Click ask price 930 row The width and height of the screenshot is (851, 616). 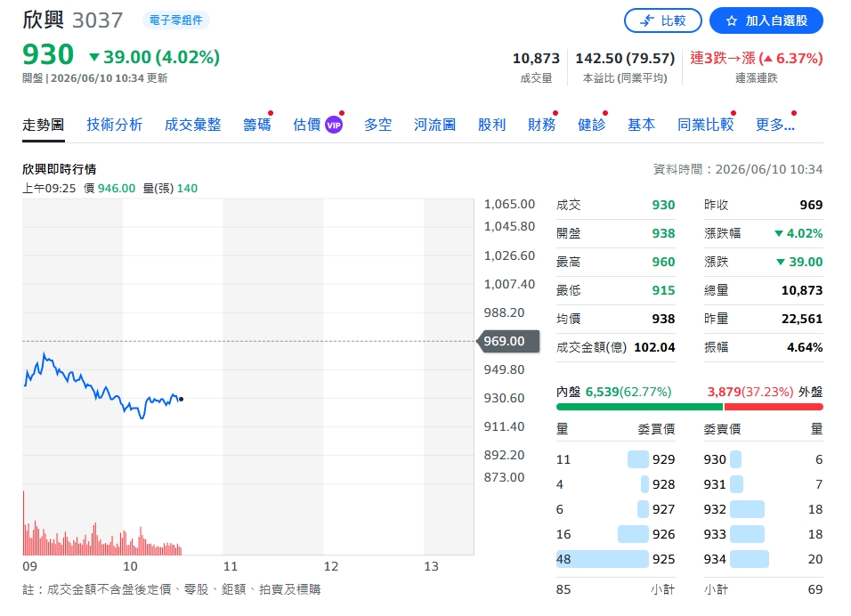(x=763, y=459)
